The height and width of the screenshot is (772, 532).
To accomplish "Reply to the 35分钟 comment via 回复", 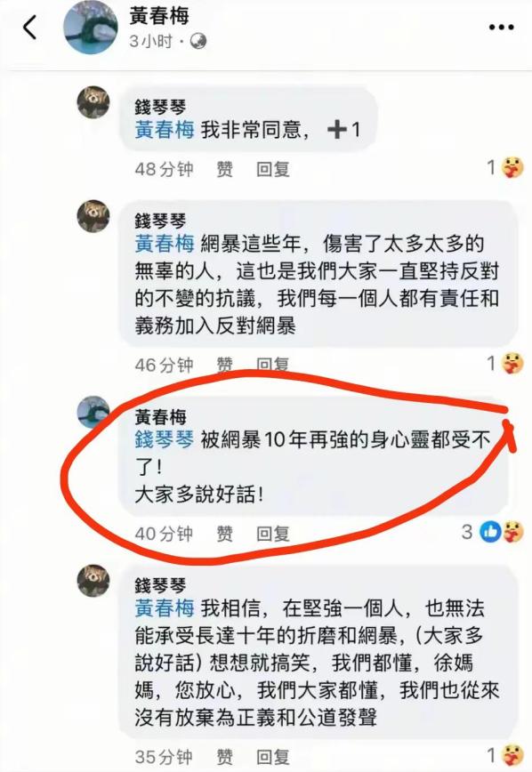I will coord(273,757).
